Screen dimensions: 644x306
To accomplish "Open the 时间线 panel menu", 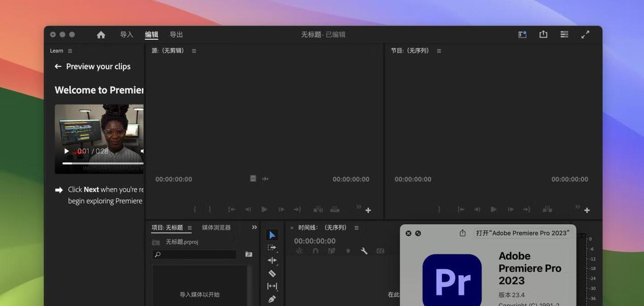I will coord(356,228).
